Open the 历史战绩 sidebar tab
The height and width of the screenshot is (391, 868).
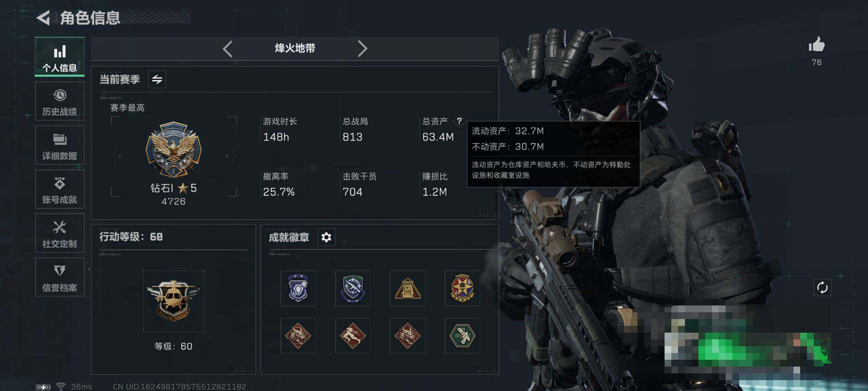[60, 101]
